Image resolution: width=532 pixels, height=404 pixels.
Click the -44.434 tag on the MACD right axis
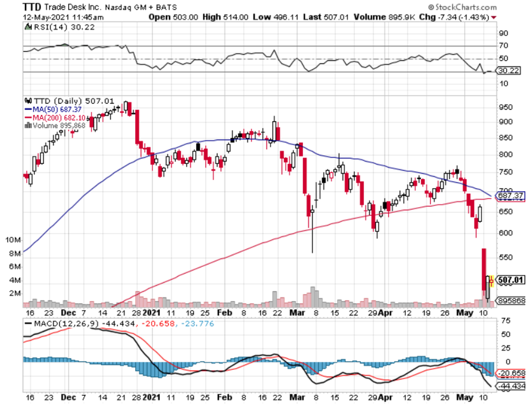510,386
